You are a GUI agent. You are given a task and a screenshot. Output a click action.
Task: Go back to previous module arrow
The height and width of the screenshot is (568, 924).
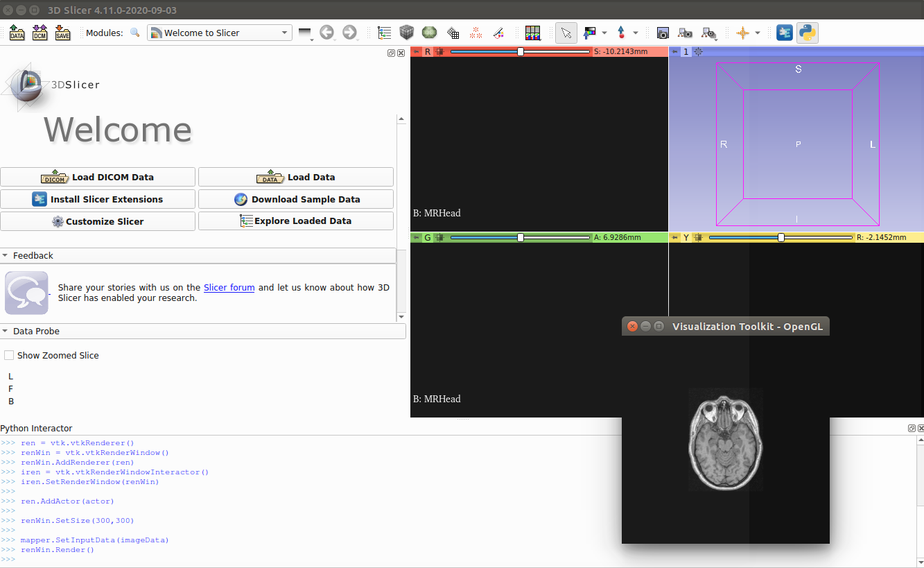(x=327, y=33)
